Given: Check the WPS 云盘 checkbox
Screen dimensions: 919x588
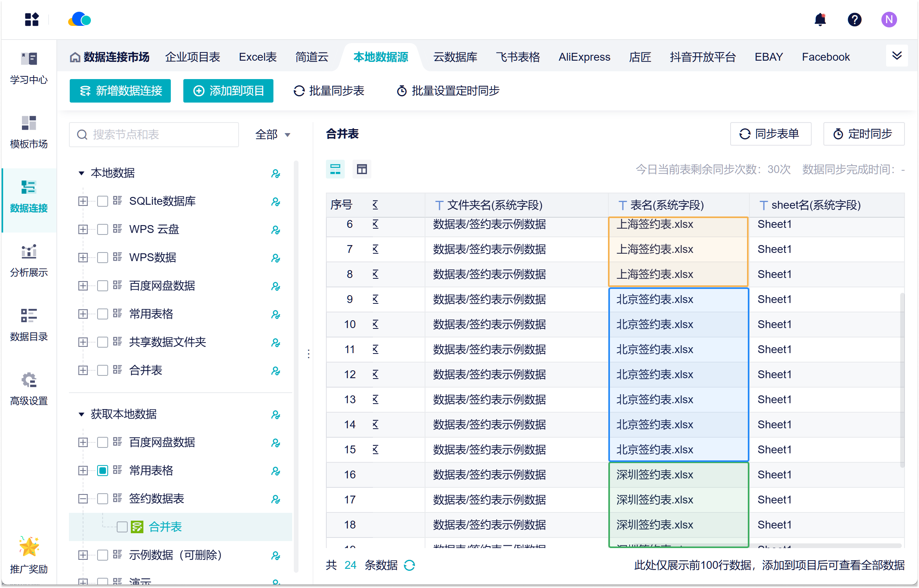Looking at the screenshot, I should 103,229.
